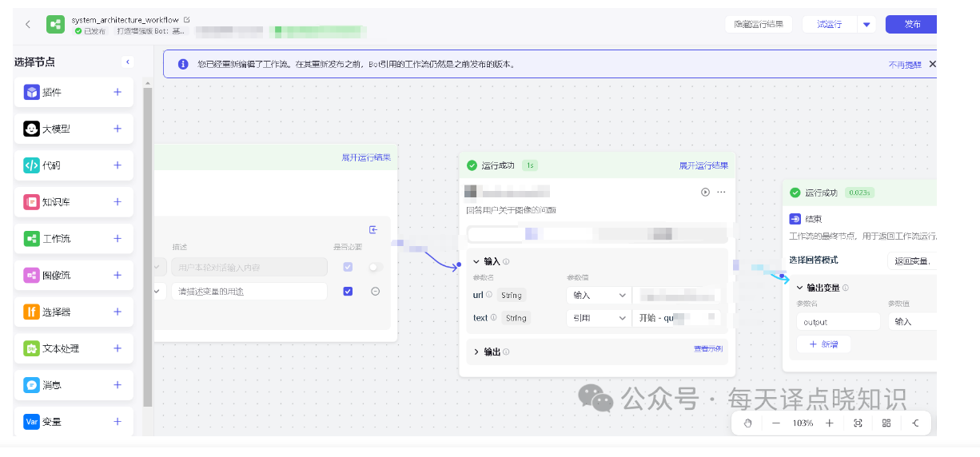Expand the 输出 section
The height and width of the screenshot is (457, 980).
pyautogui.click(x=476, y=352)
